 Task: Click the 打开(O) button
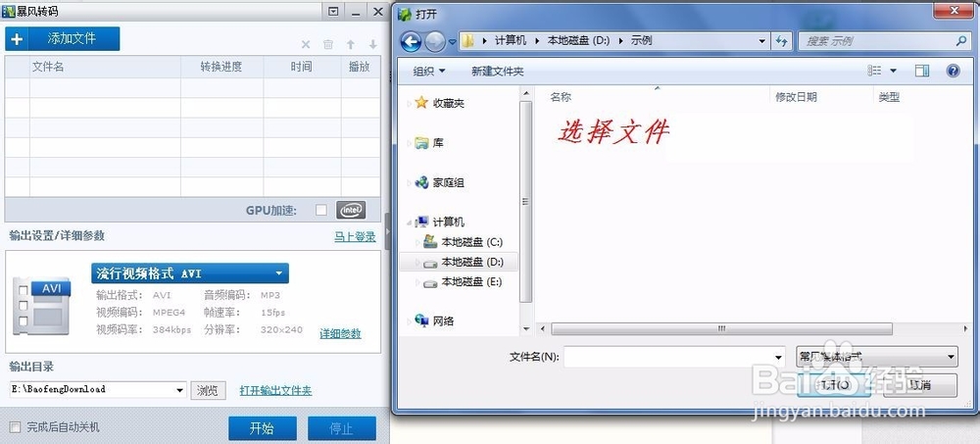click(x=834, y=385)
